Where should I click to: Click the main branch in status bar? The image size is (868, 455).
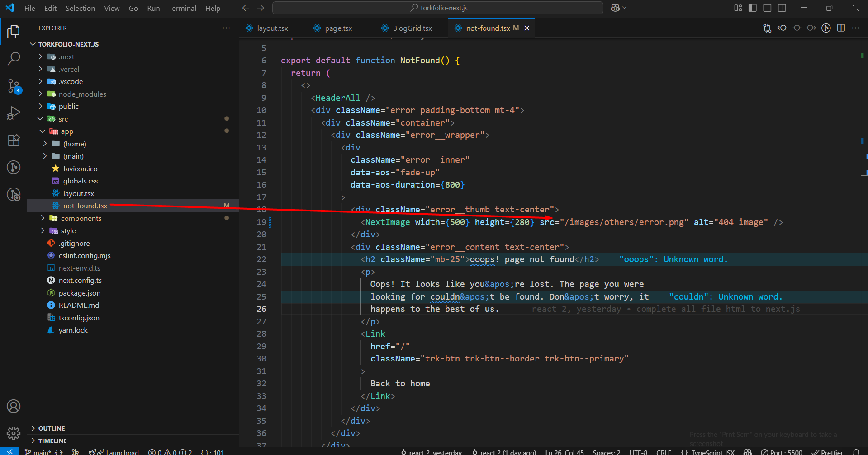[38, 452]
